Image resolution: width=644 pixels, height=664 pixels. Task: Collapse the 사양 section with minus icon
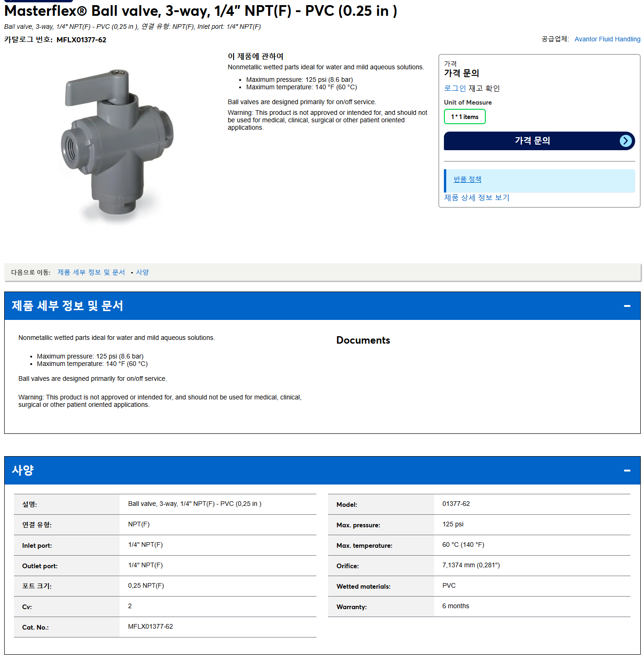tap(627, 471)
